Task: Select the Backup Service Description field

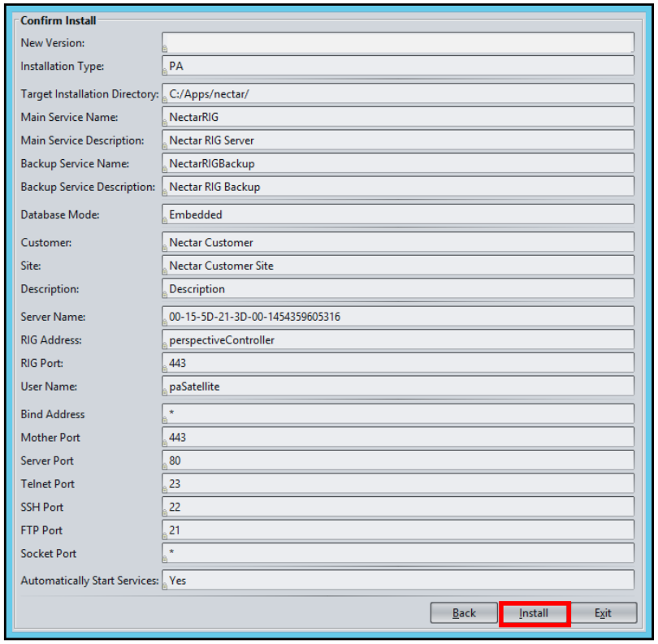Action: tap(398, 187)
